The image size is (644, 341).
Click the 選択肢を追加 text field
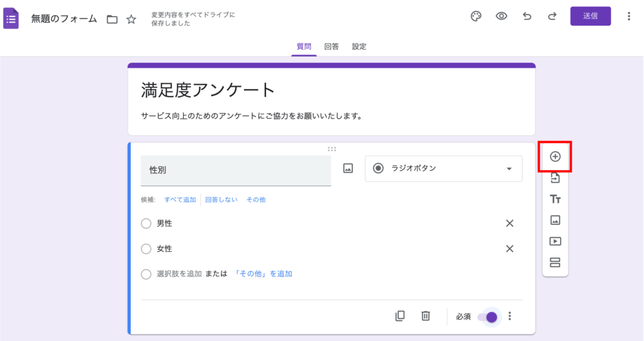click(x=179, y=274)
